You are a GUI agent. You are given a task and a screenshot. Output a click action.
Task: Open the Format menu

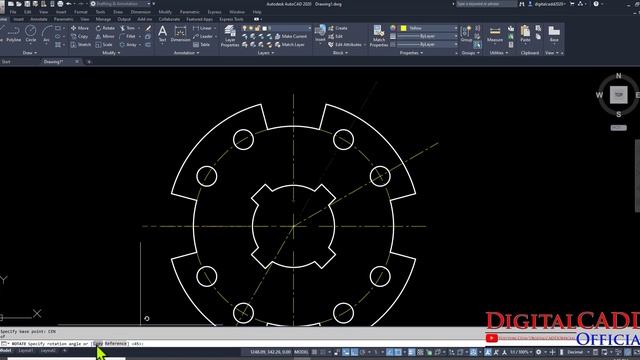click(81, 12)
